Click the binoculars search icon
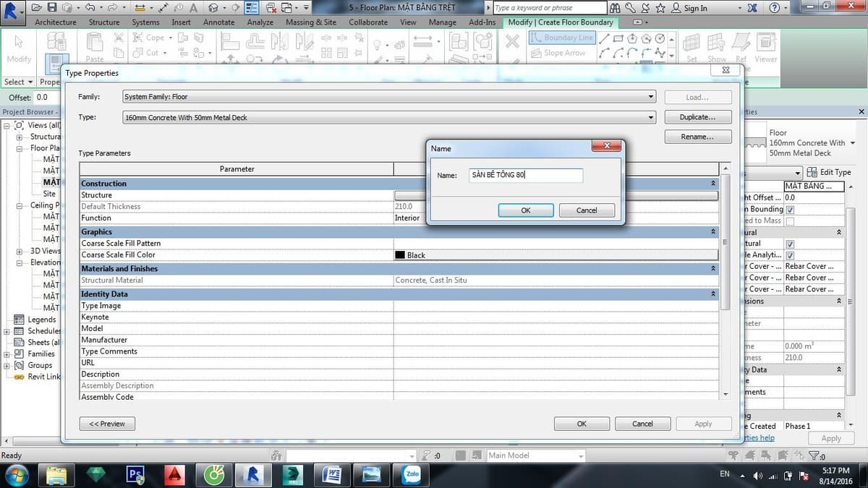 pos(615,8)
